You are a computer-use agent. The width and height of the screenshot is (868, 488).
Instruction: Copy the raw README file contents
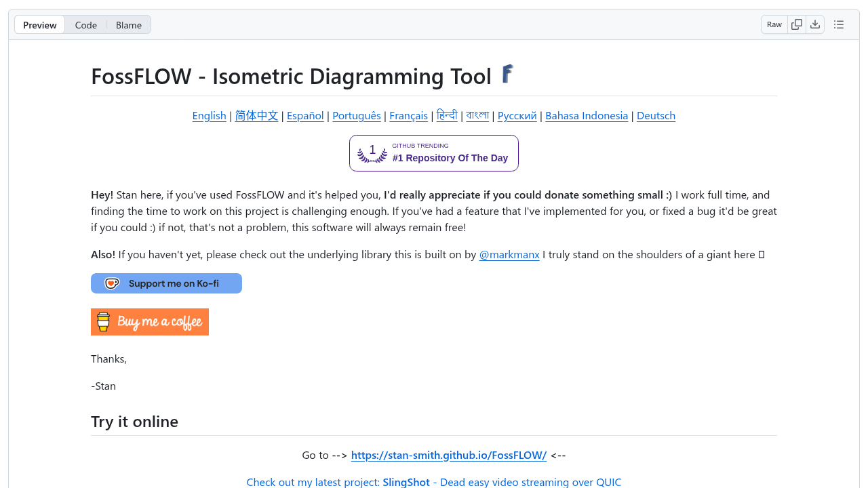[796, 24]
